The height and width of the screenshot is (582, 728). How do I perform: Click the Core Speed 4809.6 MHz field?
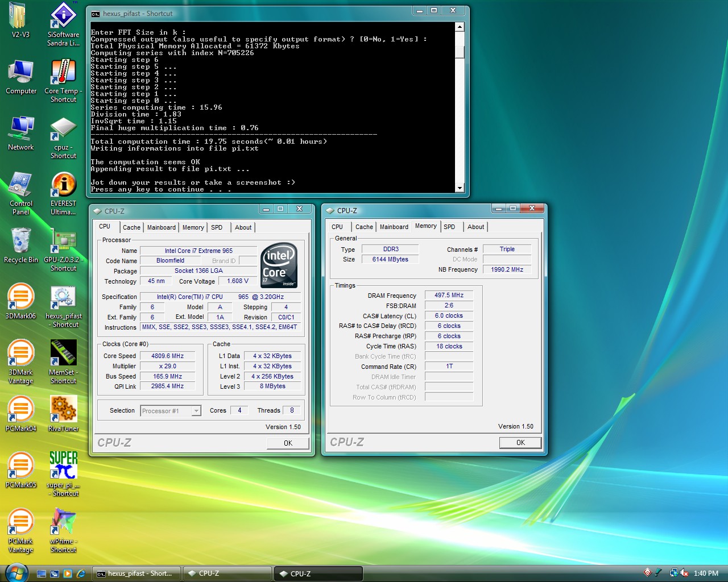click(167, 356)
